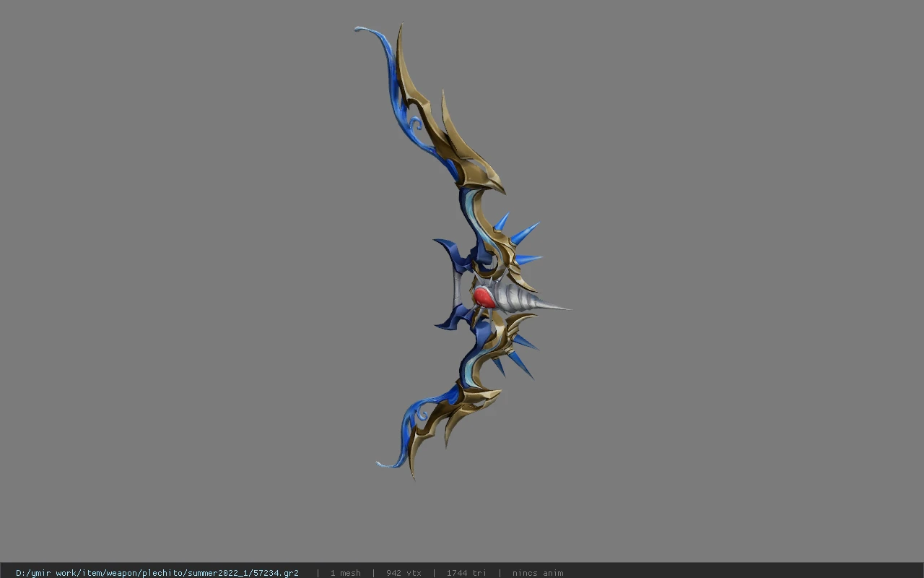
Task: Click the "1744 tri" triangle count
Action: point(466,572)
